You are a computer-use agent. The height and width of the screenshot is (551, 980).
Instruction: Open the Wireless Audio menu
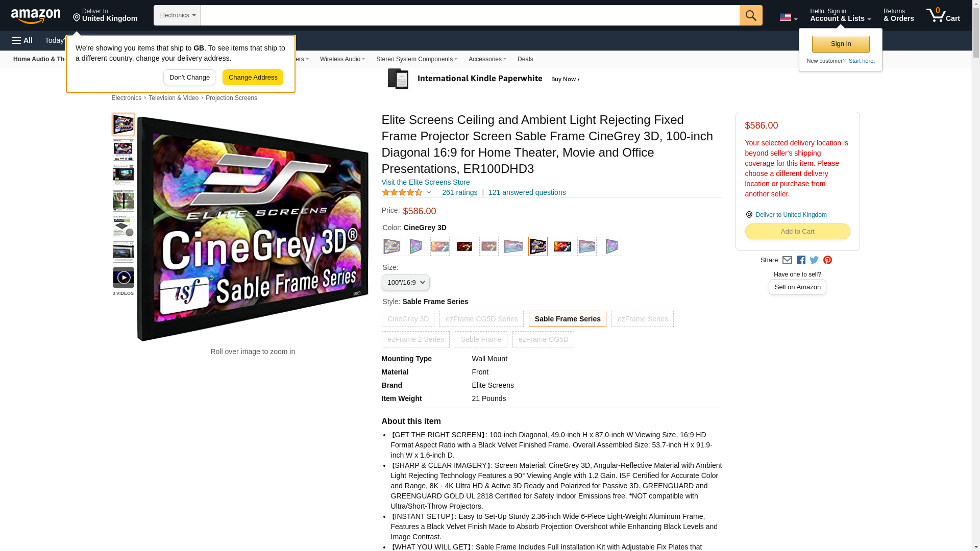pos(342,59)
